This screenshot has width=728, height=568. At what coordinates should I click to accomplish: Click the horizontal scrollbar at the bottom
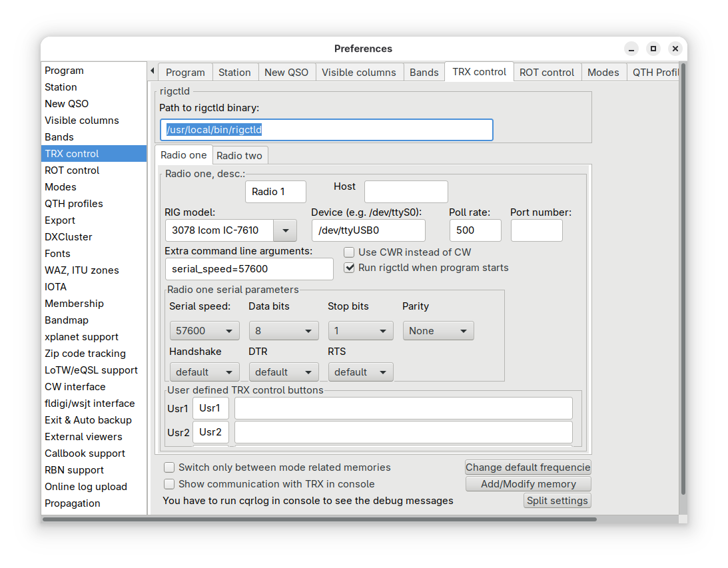pyautogui.click(x=320, y=519)
